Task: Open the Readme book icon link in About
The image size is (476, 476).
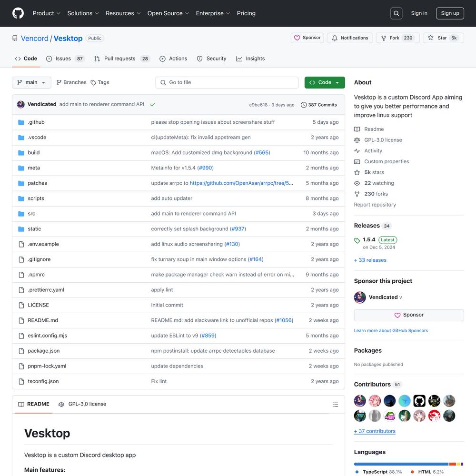Action: [369, 129]
